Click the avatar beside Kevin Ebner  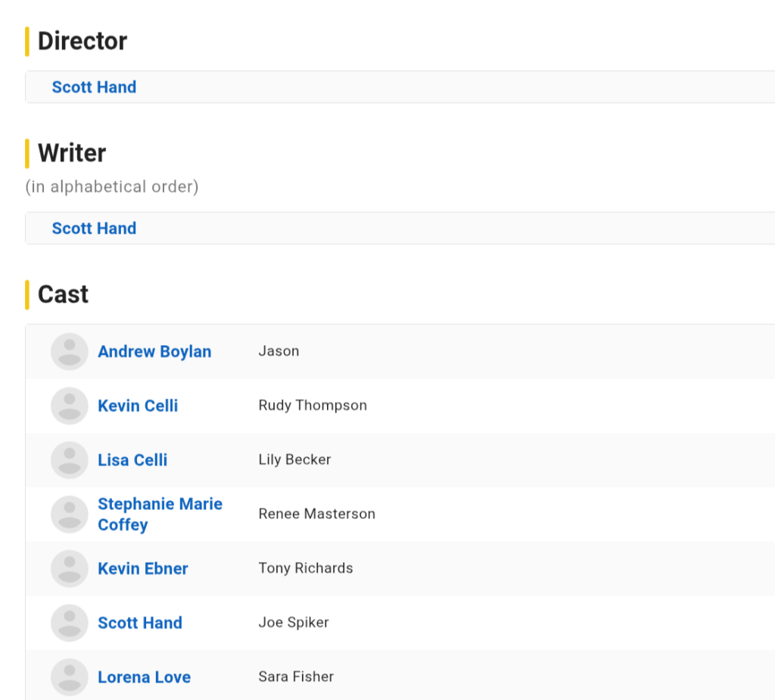click(x=70, y=568)
